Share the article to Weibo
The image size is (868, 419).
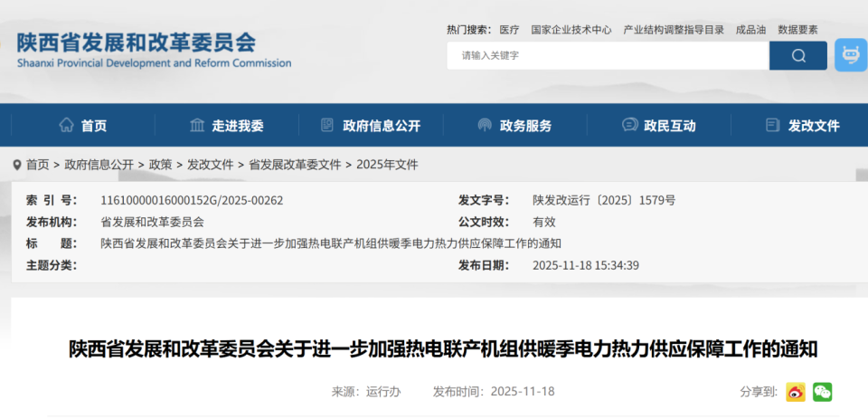796,392
